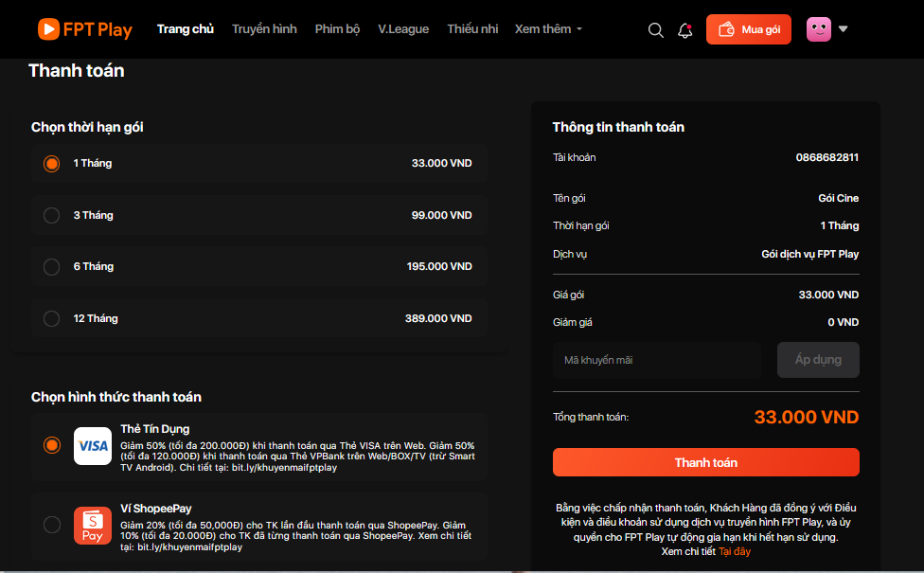Focus the Mã khuyến mãi input field
The width and height of the screenshot is (924, 573).
pos(657,360)
